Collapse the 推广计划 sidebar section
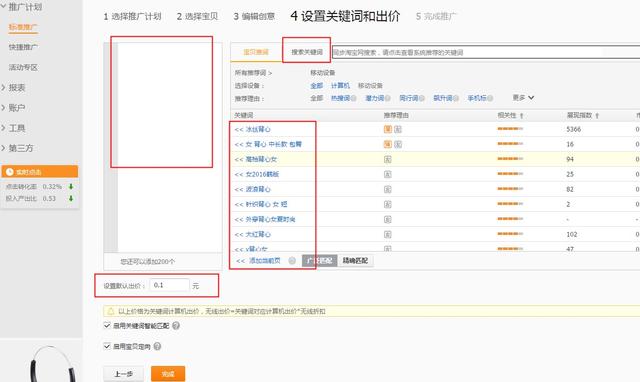 click(3, 7)
